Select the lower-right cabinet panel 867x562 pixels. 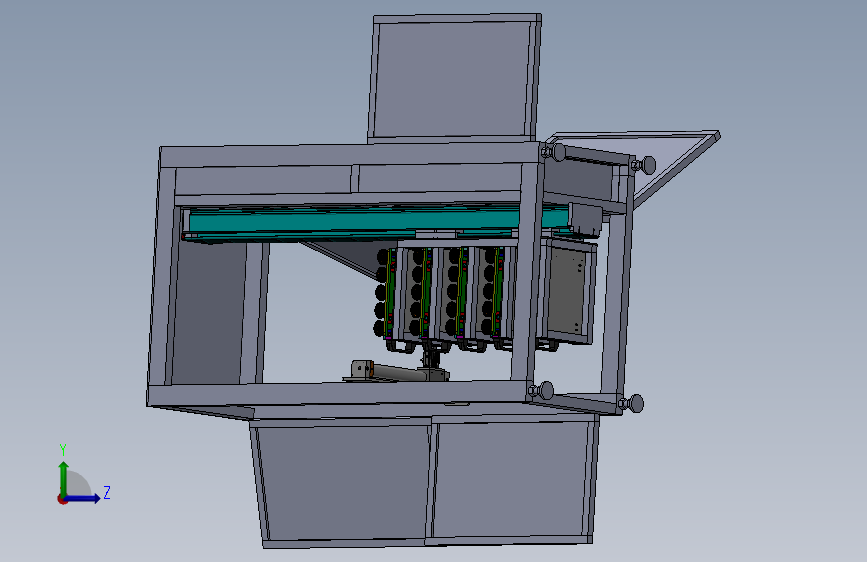click(511, 478)
